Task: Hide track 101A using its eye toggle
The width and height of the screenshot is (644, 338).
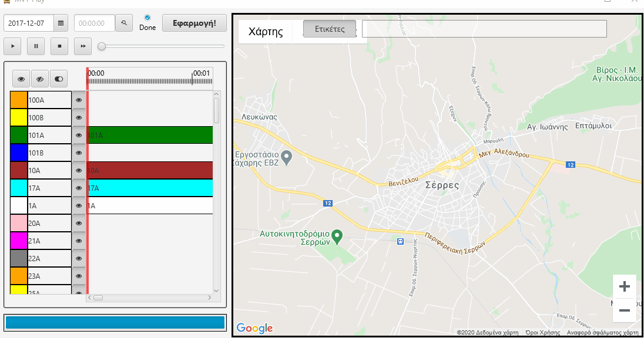Action: click(79, 135)
